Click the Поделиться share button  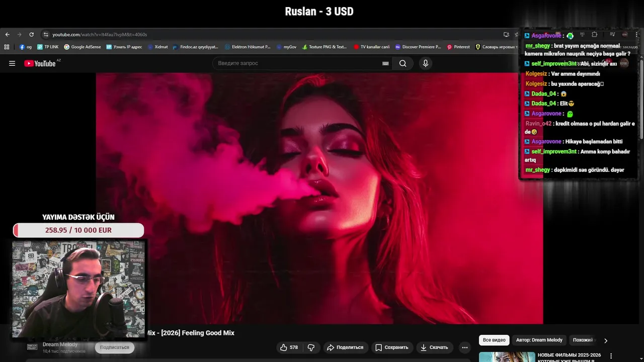pyautogui.click(x=345, y=347)
